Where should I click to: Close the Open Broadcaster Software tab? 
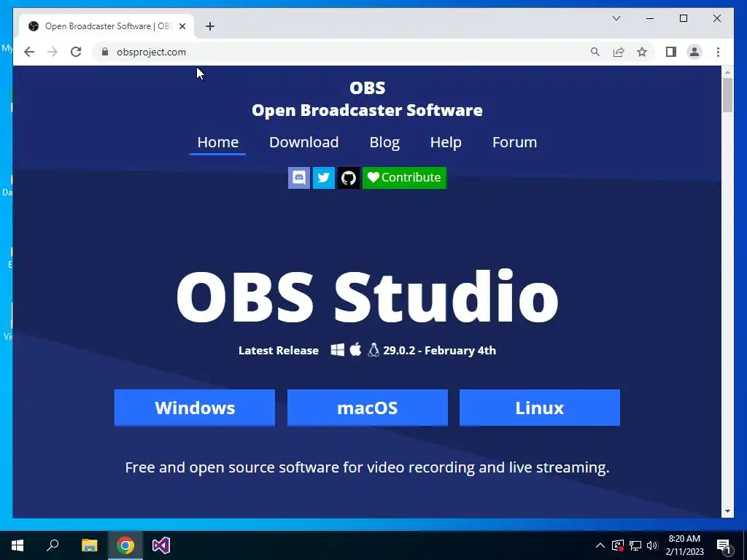click(182, 26)
